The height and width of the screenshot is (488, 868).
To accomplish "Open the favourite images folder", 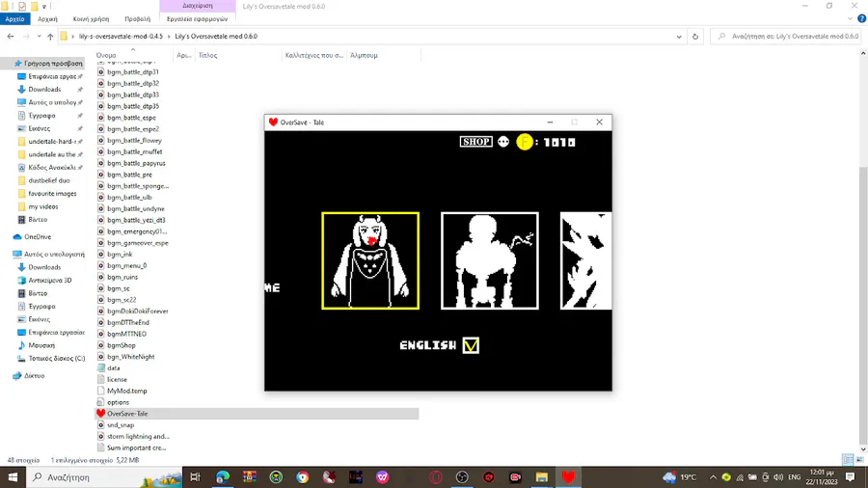I will click(x=52, y=194).
